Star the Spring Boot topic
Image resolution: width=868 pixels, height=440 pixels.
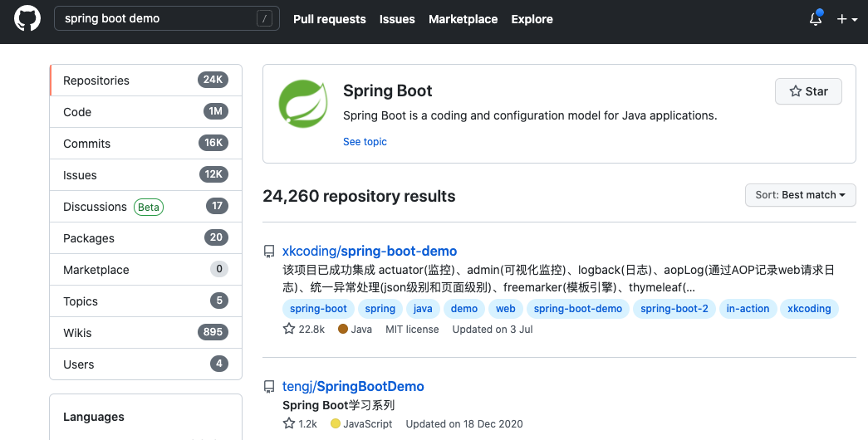coord(808,91)
